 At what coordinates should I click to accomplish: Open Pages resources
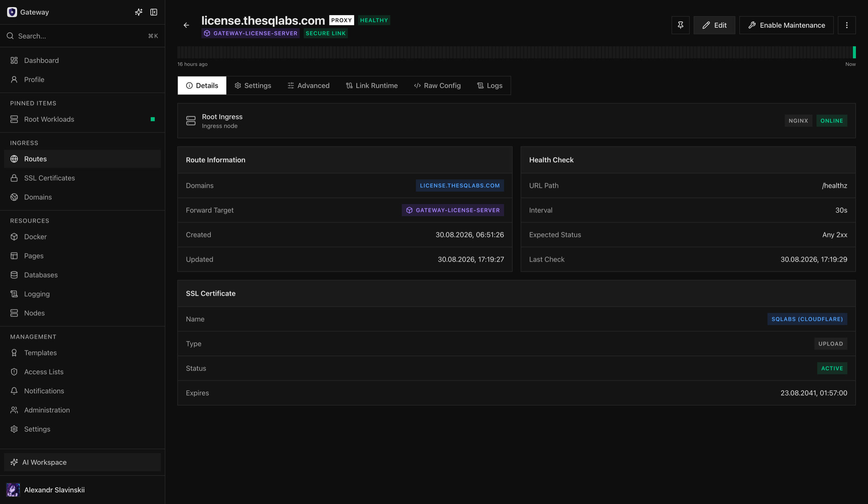82,256
